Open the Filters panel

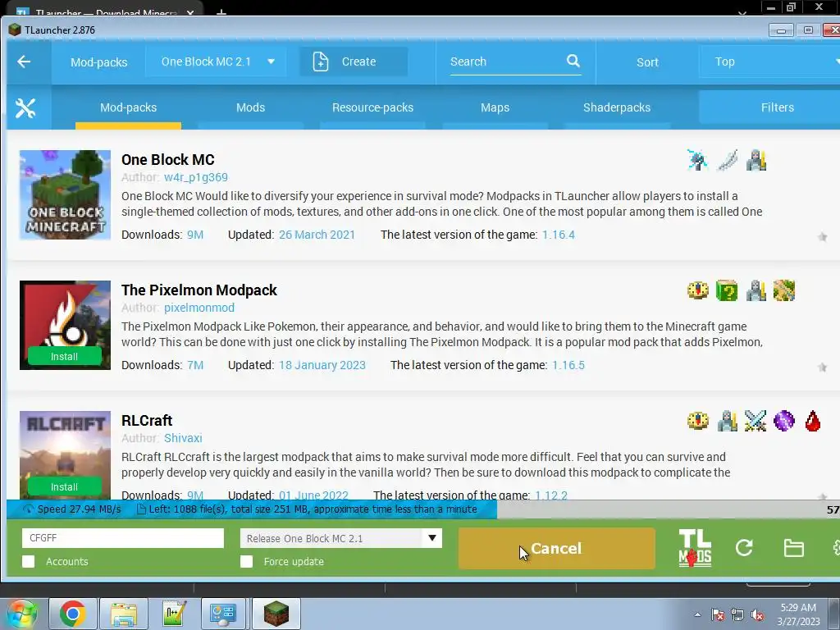[x=769, y=107]
